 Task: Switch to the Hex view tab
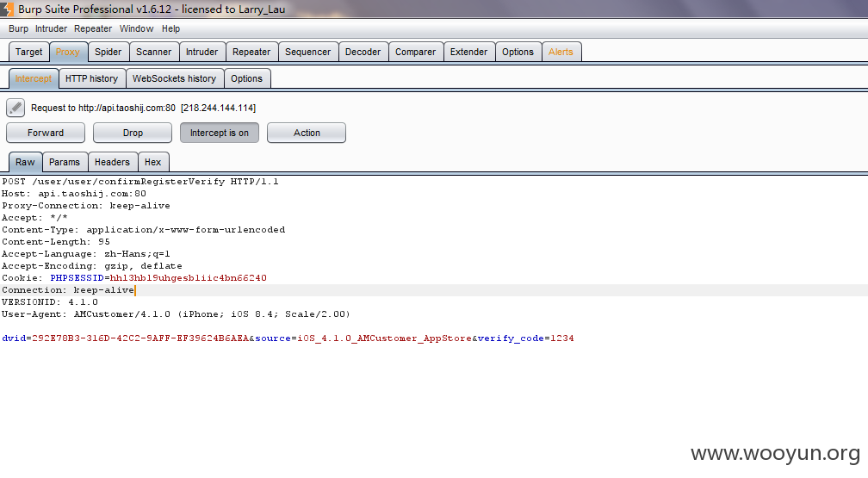pos(152,162)
